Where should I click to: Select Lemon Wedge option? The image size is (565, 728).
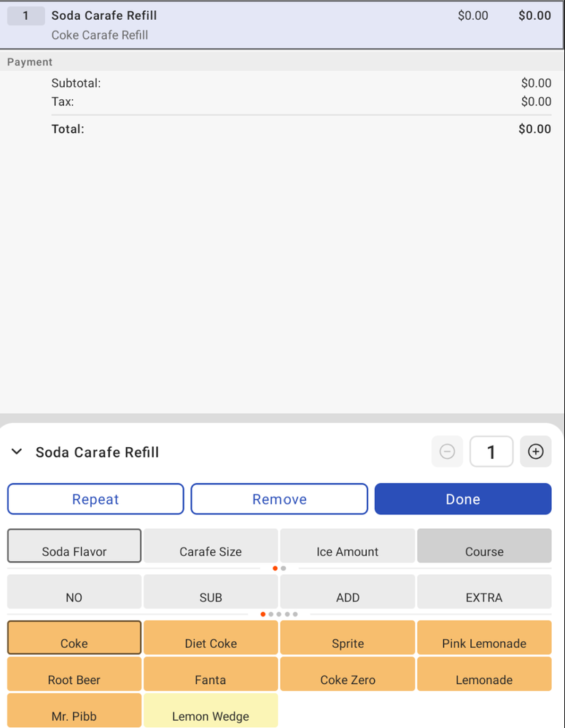[x=211, y=710]
